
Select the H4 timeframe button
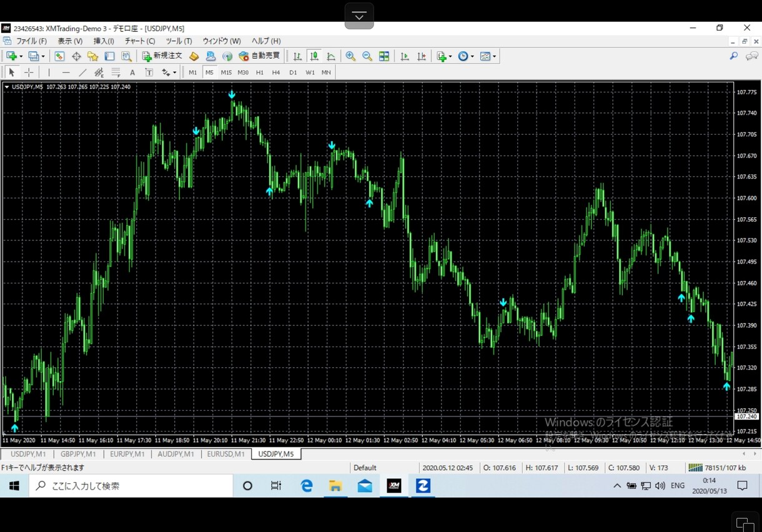276,72
